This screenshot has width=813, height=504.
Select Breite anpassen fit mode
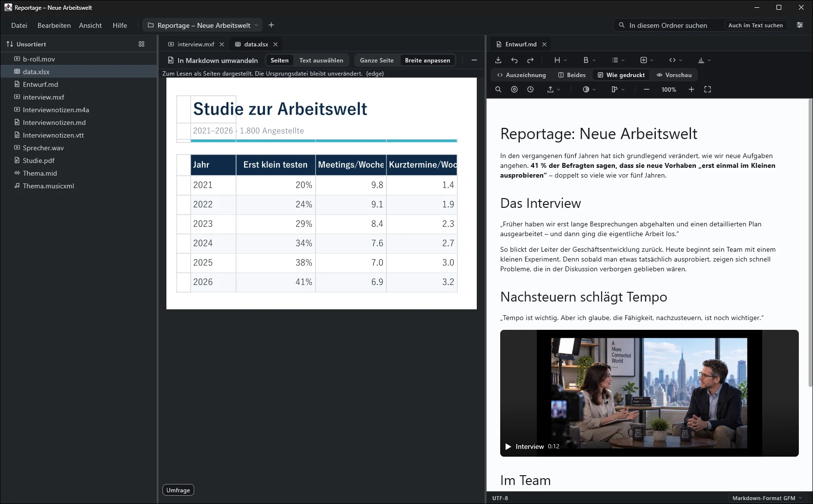427,60
